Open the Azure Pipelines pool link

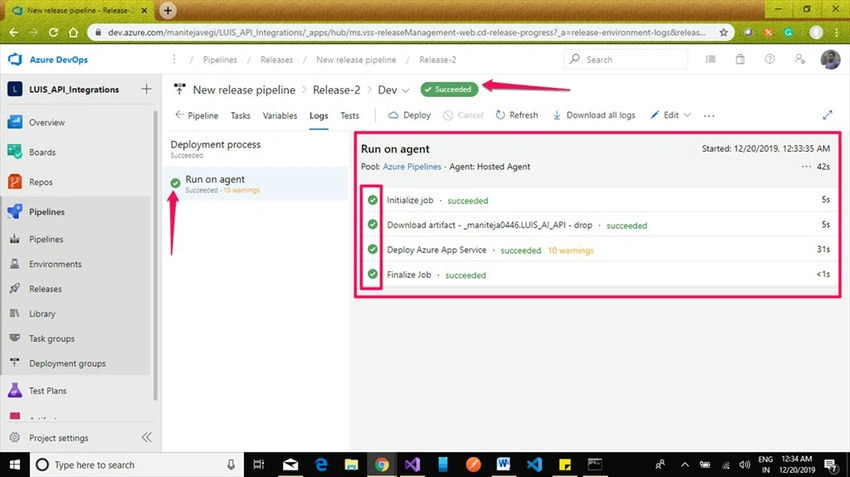tap(412, 167)
